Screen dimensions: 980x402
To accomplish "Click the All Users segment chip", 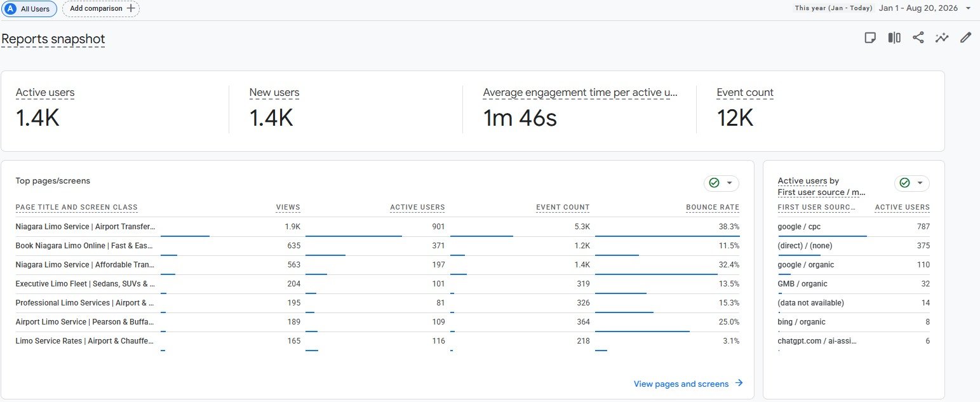I will [x=29, y=9].
